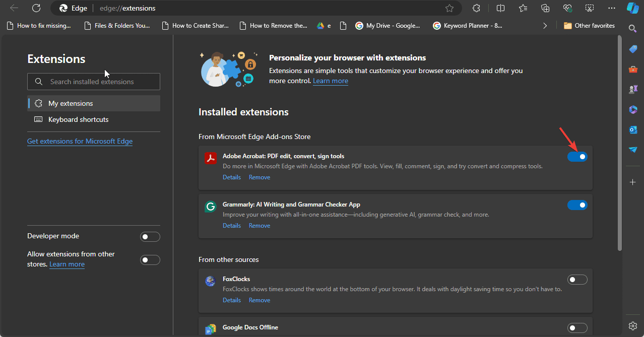Click the Google Docs Offline icon
This screenshot has height=337, width=644.
click(210, 329)
